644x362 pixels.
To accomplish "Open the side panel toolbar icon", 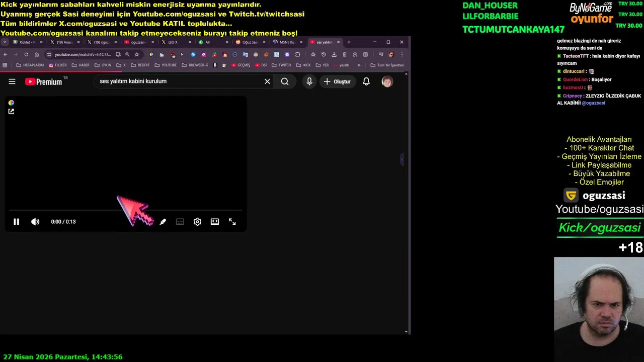I will pos(365,54).
